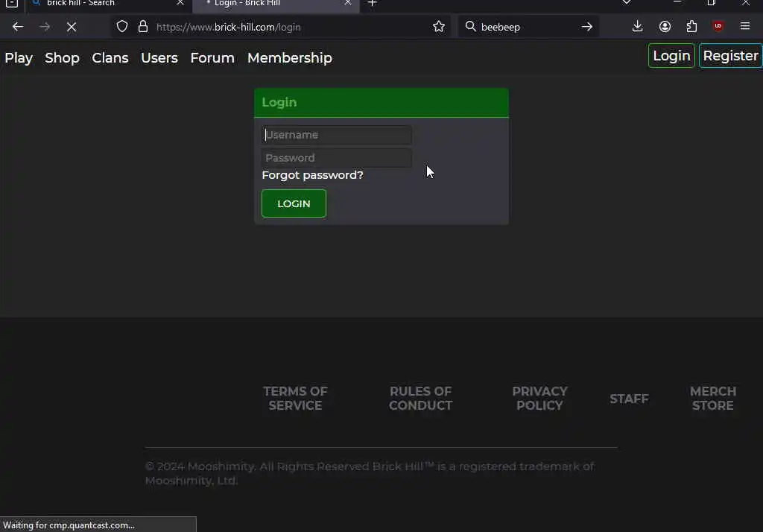Open the Downloads panel icon

point(638,26)
